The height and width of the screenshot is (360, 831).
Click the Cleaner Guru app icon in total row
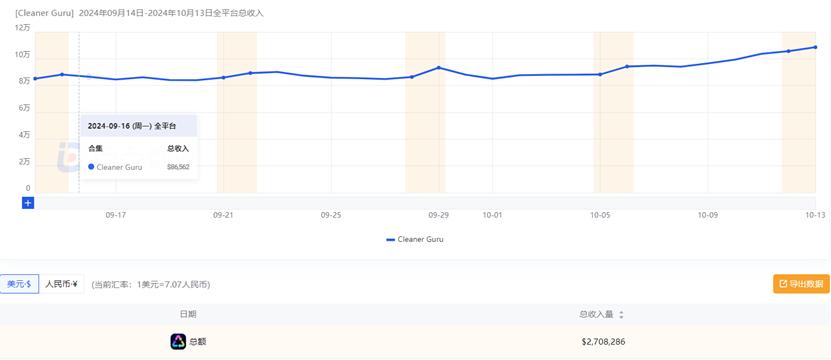coord(178,342)
